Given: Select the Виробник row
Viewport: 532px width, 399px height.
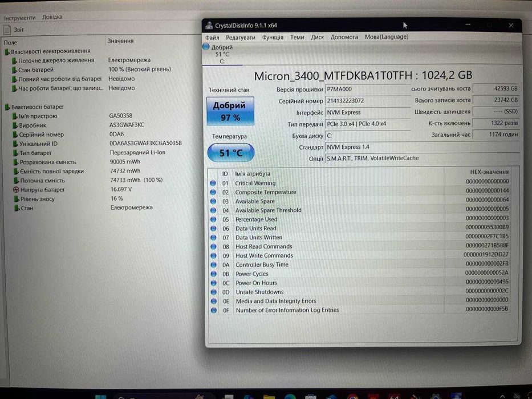Looking at the screenshot, I should coord(79,125).
